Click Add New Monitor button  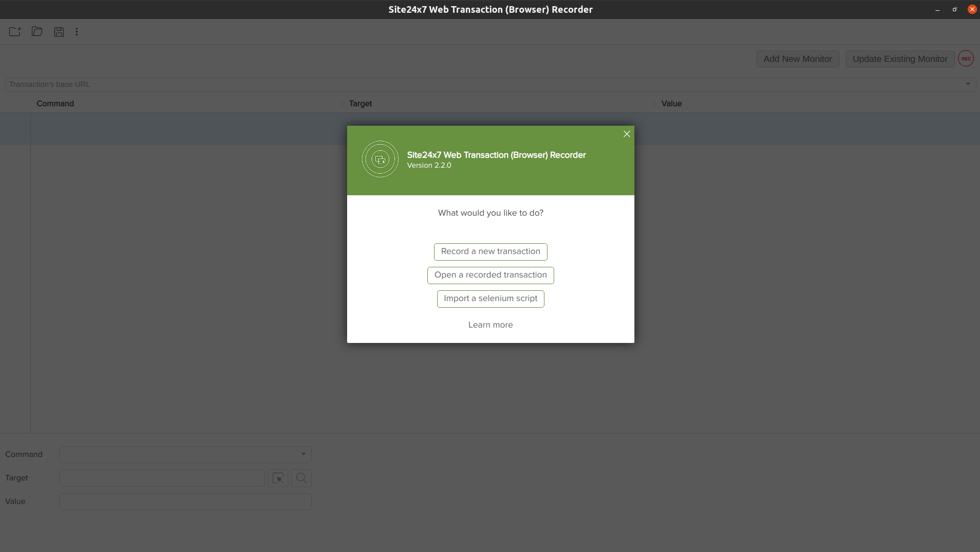click(x=797, y=59)
